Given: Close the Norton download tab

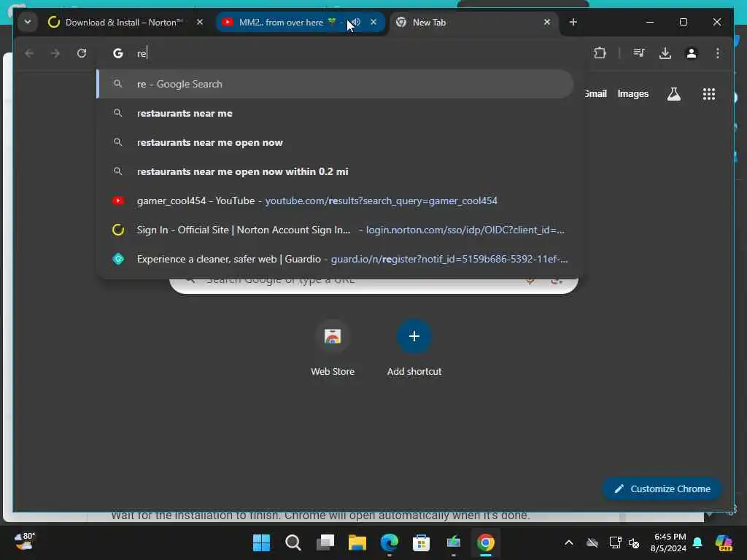Looking at the screenshot, I should tap(200, 22).
